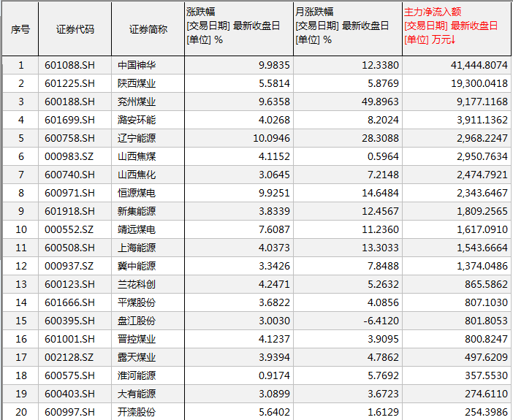The height and width of the screenshot is (420, 513).
Task: Click stock code 601001.SH
Action: pyautogui.click(x=69, y=339)
